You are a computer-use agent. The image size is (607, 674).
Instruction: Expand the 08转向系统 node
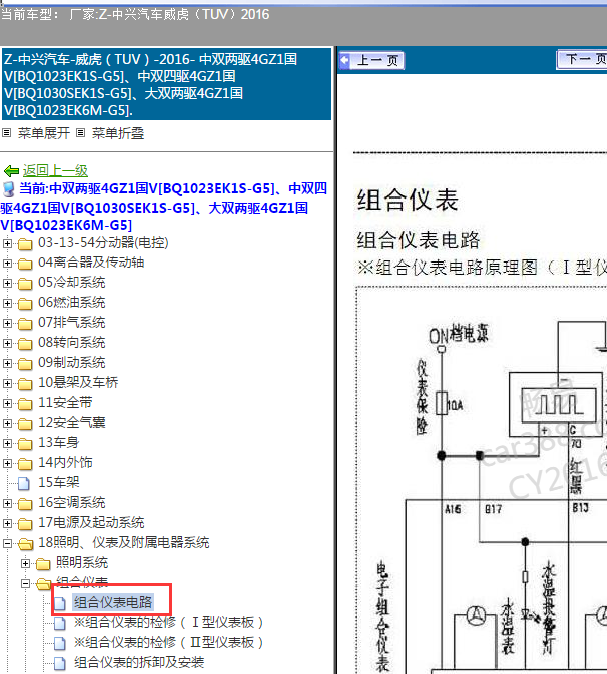click(7, 343)
